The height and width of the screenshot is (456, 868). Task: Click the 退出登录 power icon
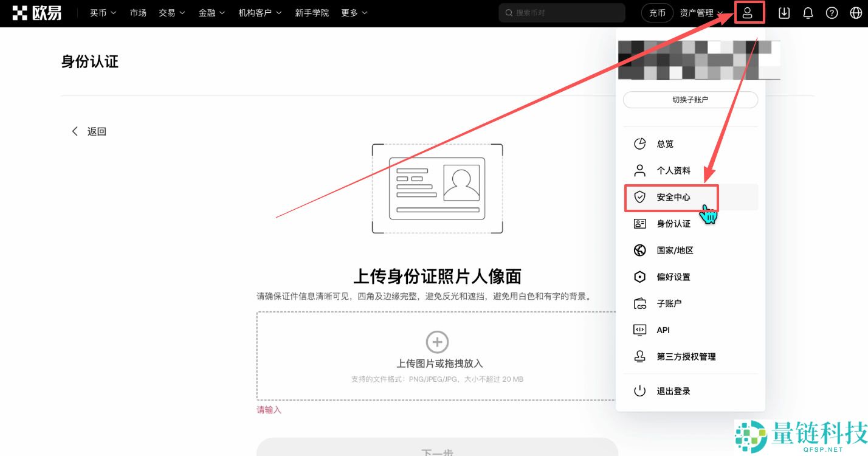coord(639,391)
